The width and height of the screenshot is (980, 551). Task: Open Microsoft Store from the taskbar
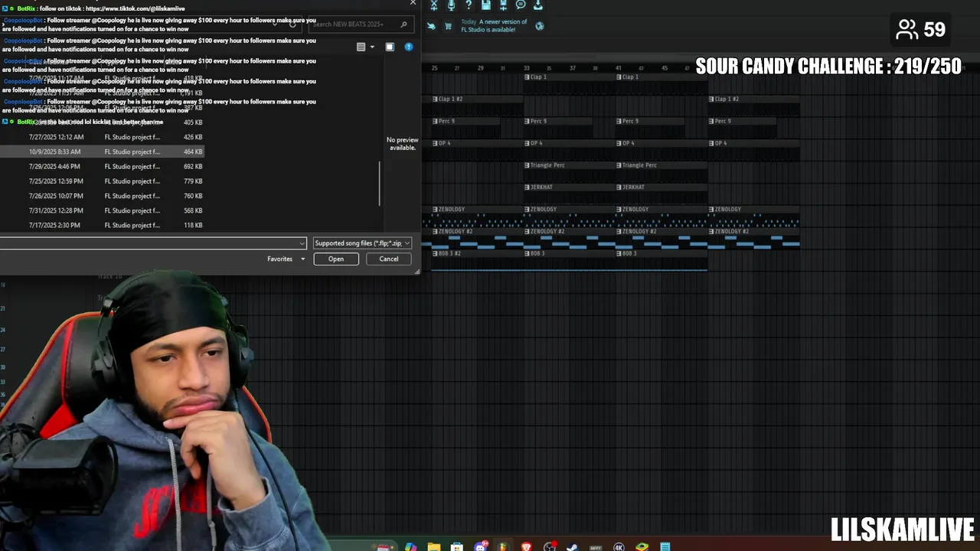click(457, 546)
